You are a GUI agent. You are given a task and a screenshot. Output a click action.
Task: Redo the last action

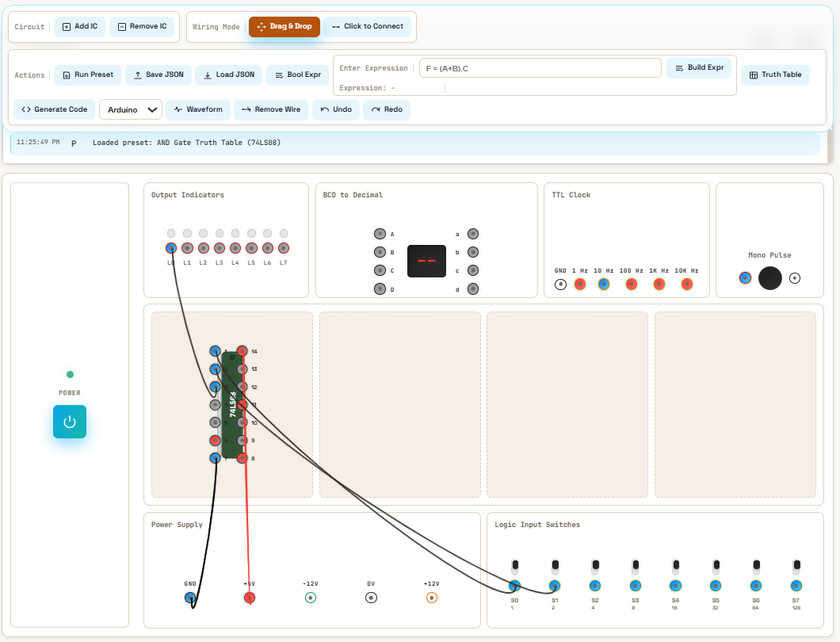pos(387,109)
